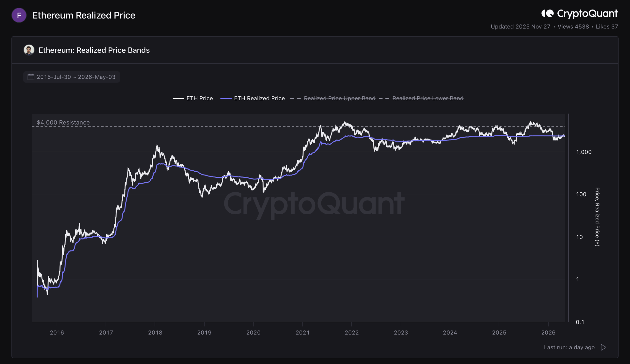Click the purple F author avatar
Screen dimensions: 630x364
coord(19,15)
